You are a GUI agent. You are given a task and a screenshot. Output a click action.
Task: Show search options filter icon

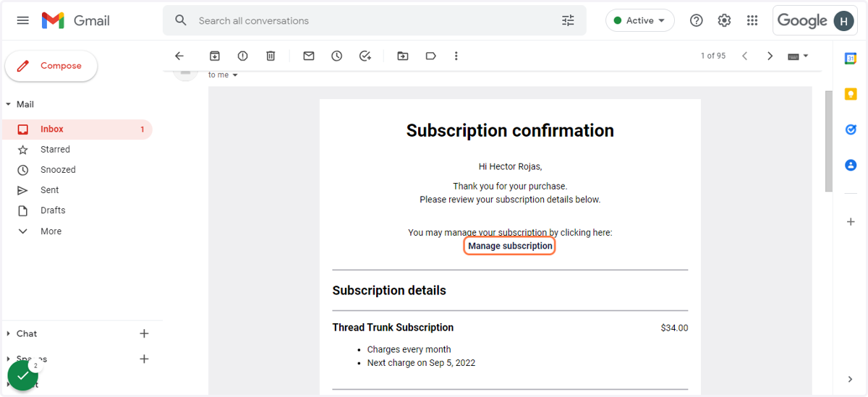point(568,20)
